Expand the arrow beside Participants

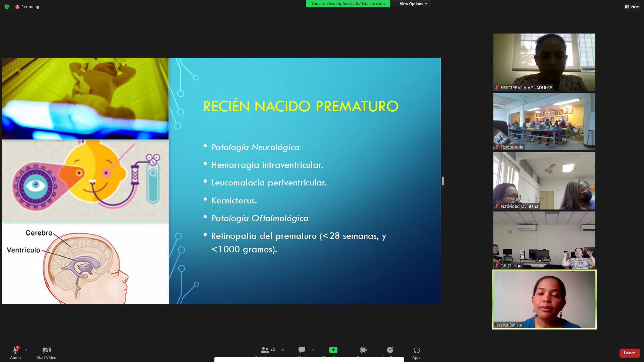point(283,350)
